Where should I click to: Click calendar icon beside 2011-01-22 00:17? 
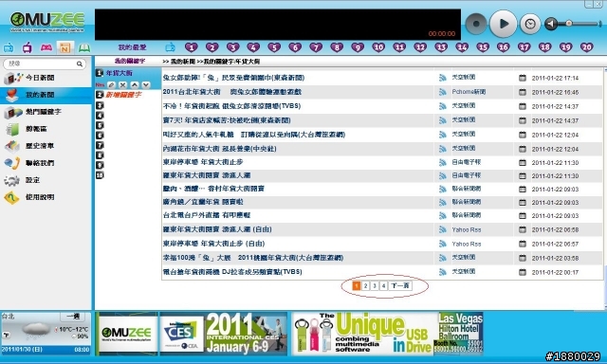tap(523, 272)
